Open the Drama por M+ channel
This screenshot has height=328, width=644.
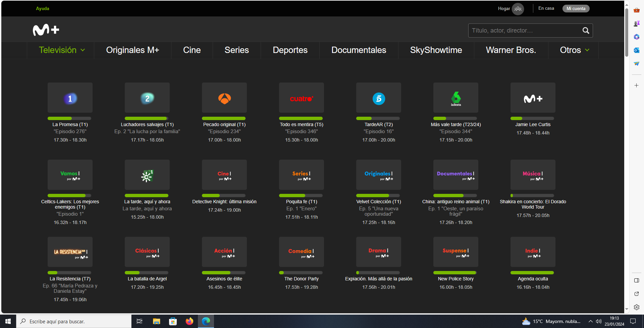click(379, 252)
